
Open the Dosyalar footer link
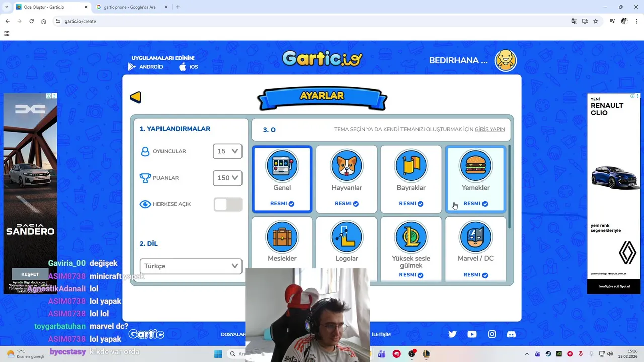point(233,334)
